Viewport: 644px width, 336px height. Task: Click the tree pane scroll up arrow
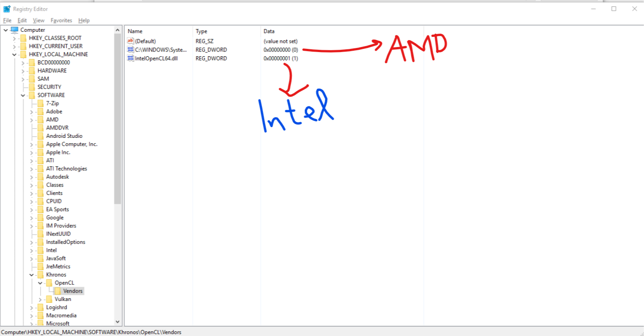tap(117, 30)
